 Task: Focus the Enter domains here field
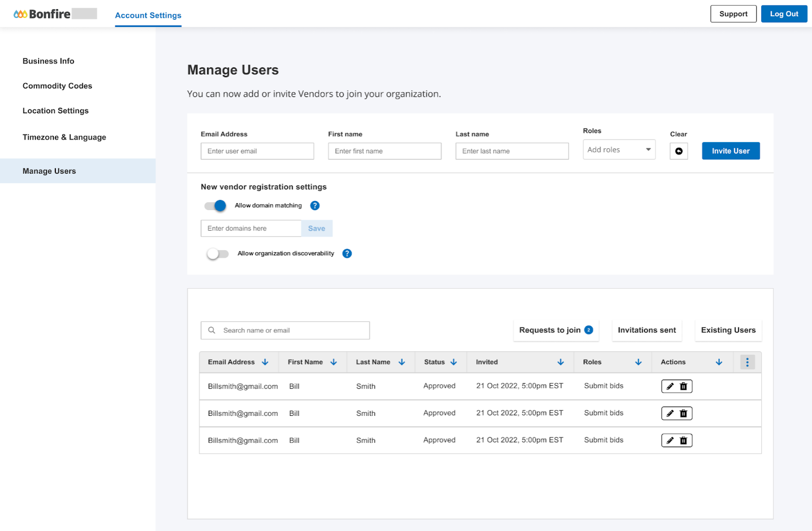(x=251, y=228)
